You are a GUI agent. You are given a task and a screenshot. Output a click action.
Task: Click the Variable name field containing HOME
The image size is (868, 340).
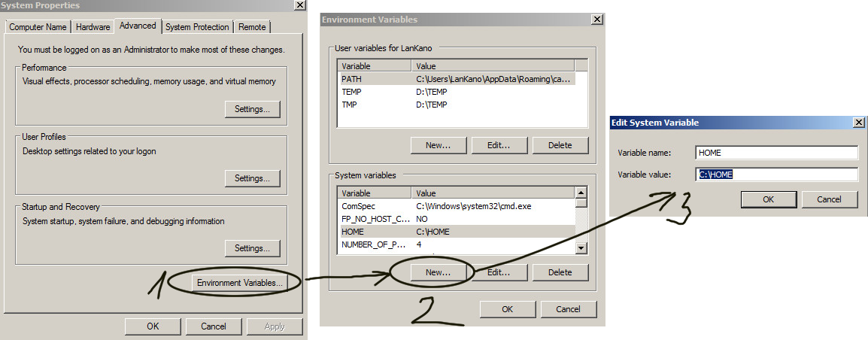pyautogui.click(x=777, y=153)
